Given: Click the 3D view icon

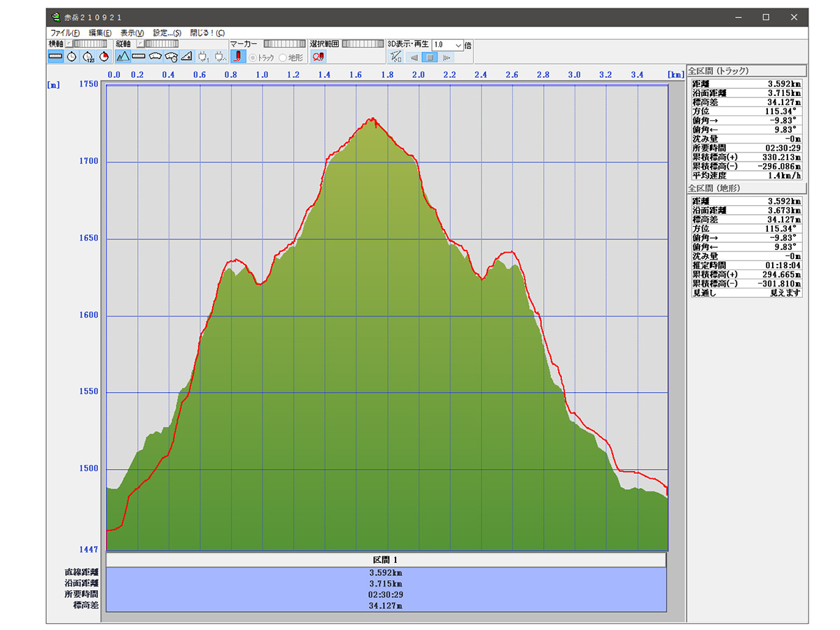Looking at the screenshot, I should tap(395, 57).
